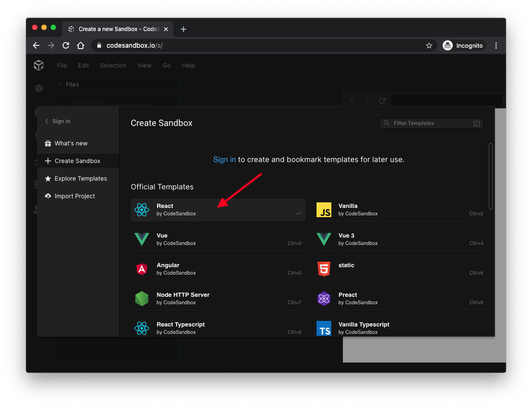Go back in browser history
Image resolution: width=532 pixels, height=407 pixels.
(x=36, y=45)
